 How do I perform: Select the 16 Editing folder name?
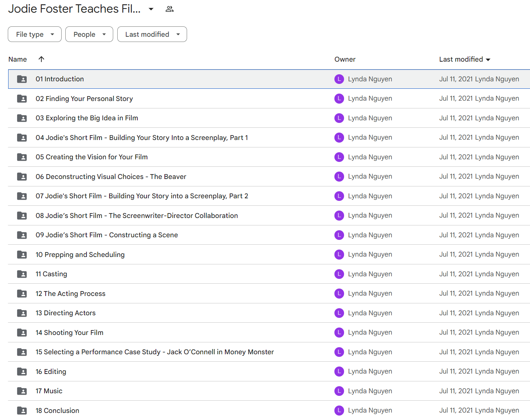[51, 371]
